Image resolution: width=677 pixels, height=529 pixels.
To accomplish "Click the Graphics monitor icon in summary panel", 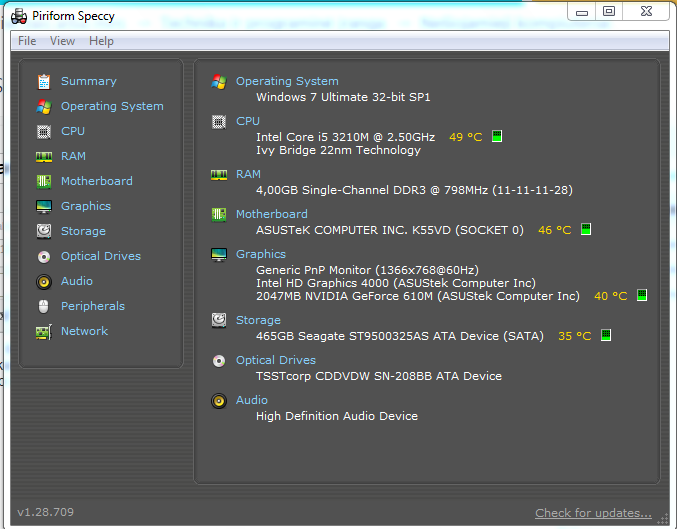I will (219, 255).
